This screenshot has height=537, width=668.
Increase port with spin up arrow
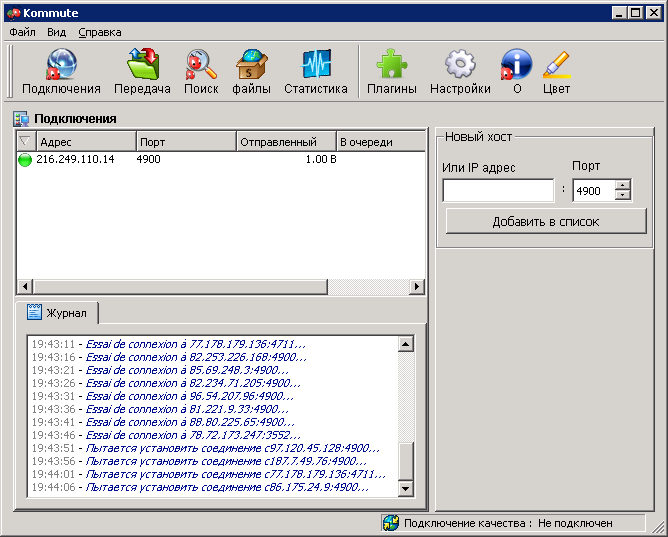(x=623, y=185)
